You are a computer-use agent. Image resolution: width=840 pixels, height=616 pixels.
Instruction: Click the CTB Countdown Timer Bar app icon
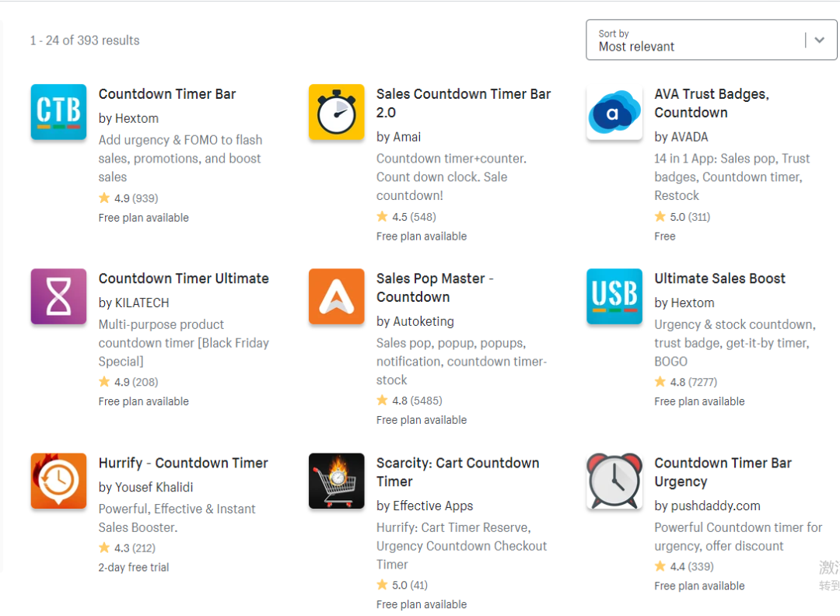[x=58, y=112]
